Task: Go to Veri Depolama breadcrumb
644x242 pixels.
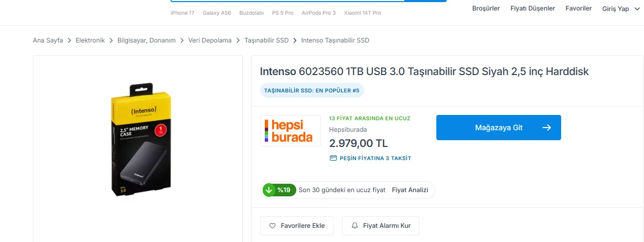Action: (x=210, y=40)
